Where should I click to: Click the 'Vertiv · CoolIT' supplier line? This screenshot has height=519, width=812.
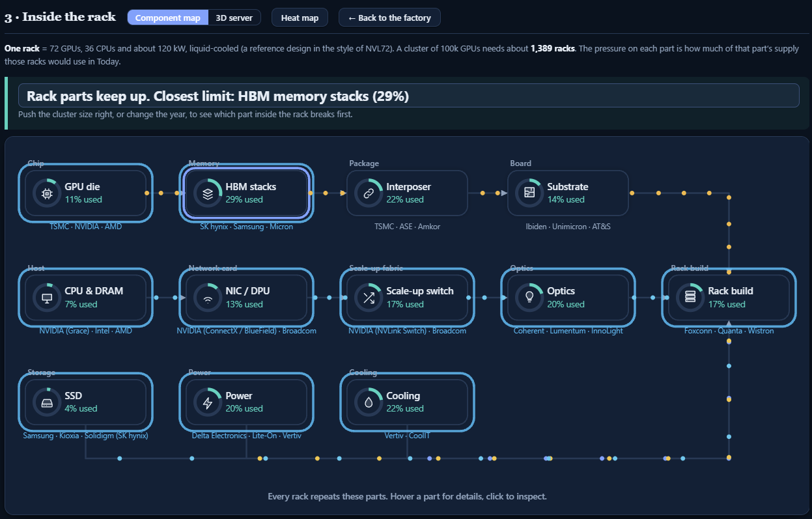pos(408,436)
